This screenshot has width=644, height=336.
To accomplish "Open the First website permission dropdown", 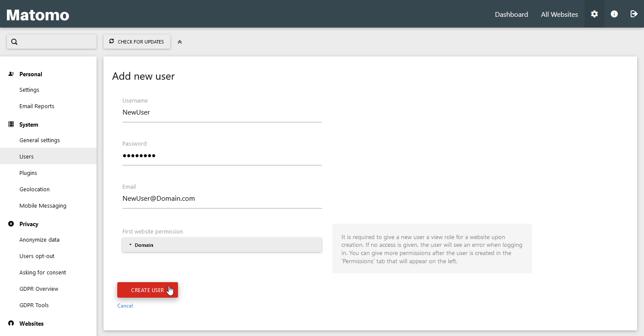I will click(222, 245).
